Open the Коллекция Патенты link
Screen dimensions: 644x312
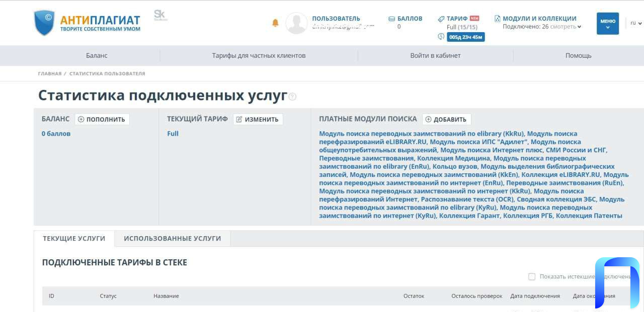pyautogui.click(x=589, y=216)
